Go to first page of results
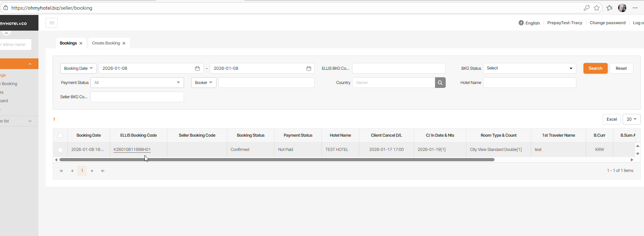The height and width of the screenshot is (236, 644). 61,171
